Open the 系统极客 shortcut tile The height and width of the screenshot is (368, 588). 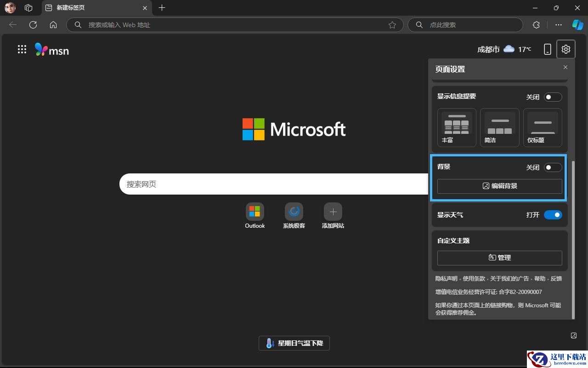(294, 216)
